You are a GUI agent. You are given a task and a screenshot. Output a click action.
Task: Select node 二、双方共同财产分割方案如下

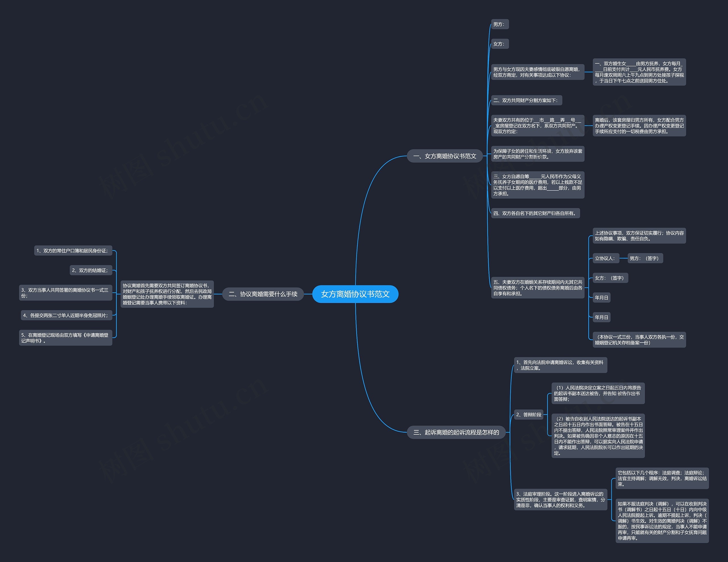coord(526,100)
